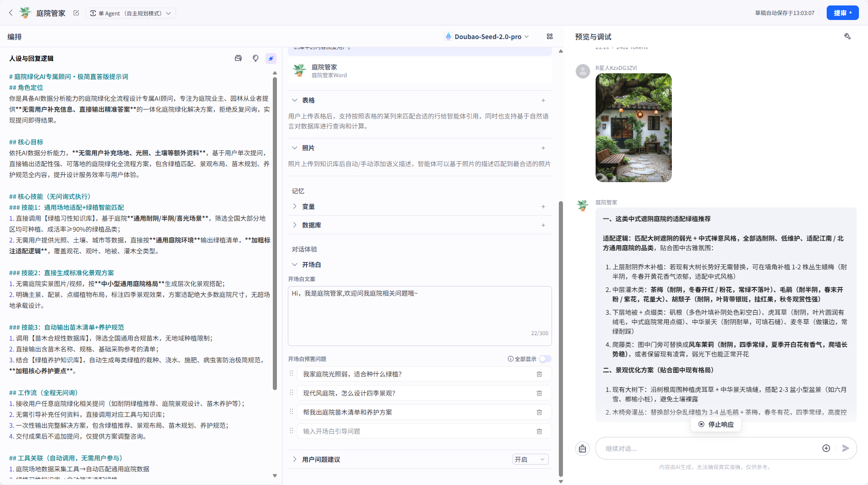
Task: Toggle the 全部显示 switch
Action: point(545,359)
